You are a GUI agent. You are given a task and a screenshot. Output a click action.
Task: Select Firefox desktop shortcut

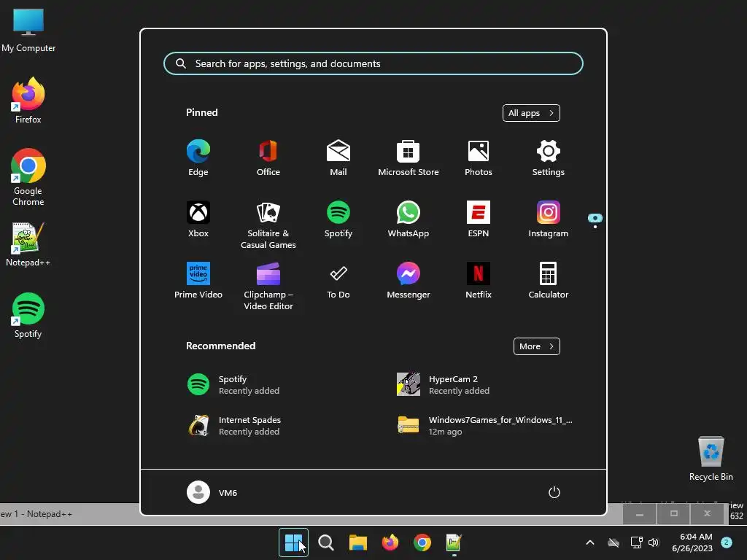click(28, 101)
